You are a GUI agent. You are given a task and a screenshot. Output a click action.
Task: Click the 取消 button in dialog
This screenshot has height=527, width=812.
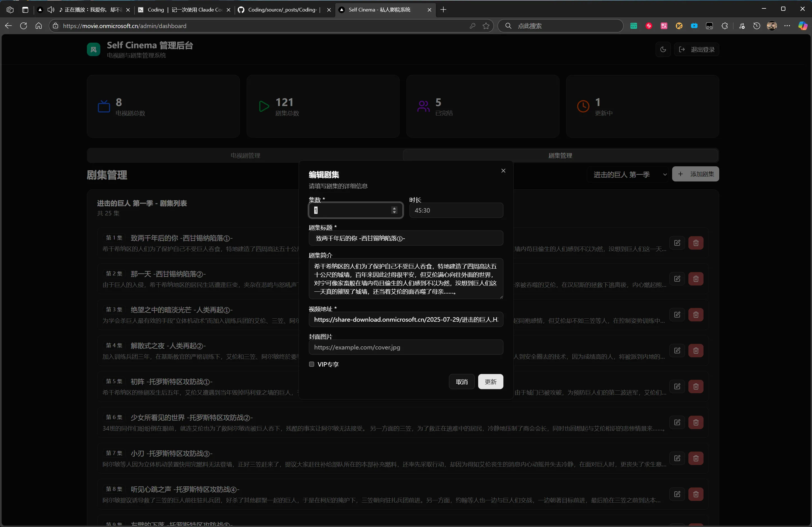coord(462,382)
